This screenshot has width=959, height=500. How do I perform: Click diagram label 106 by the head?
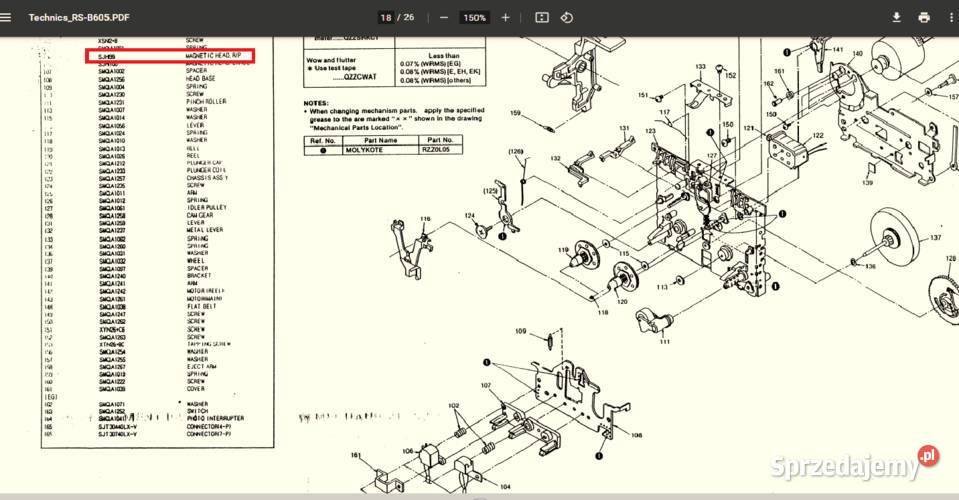click(408, 451)
